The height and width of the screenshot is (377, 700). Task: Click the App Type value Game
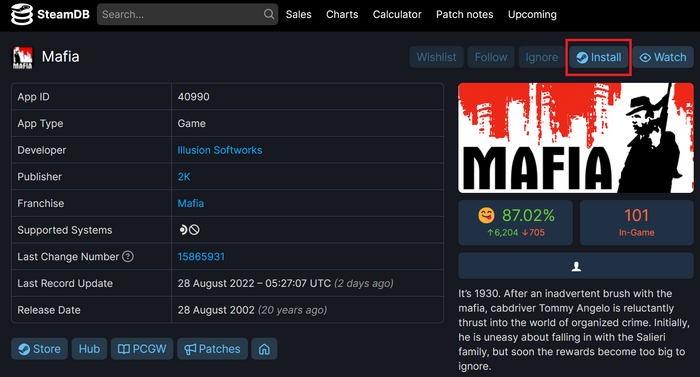(192, 123)
